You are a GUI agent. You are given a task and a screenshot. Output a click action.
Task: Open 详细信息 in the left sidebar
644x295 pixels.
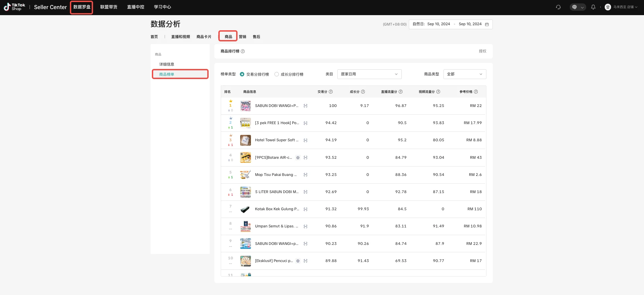pos(167,64)
